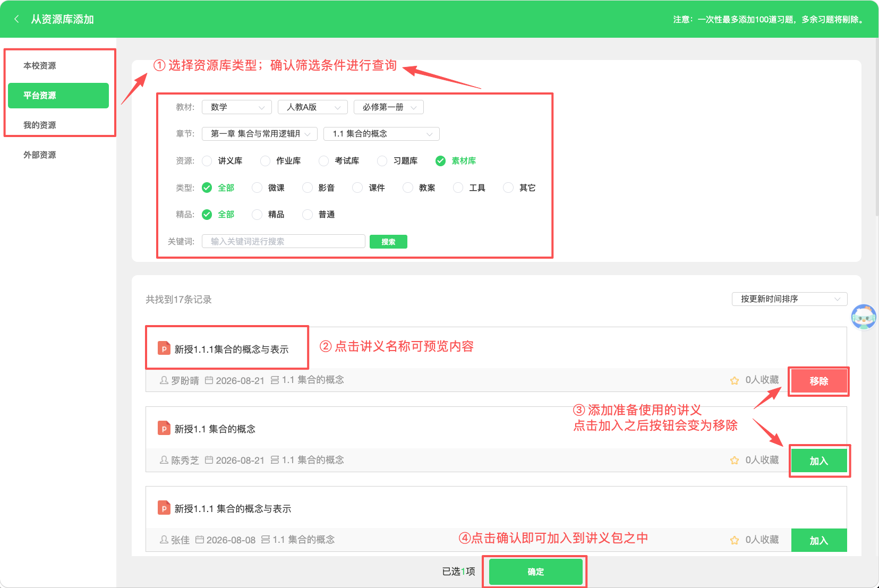Click the star icon for 新授1.1.1集合的概念与表示 by 罗盼晴
Screen dimensions: 879x588
pyautogui.click(x=735, y=380)
